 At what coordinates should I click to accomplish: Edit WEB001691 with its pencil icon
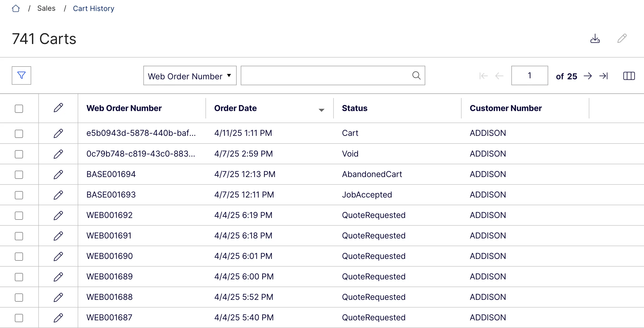point(58,236)
